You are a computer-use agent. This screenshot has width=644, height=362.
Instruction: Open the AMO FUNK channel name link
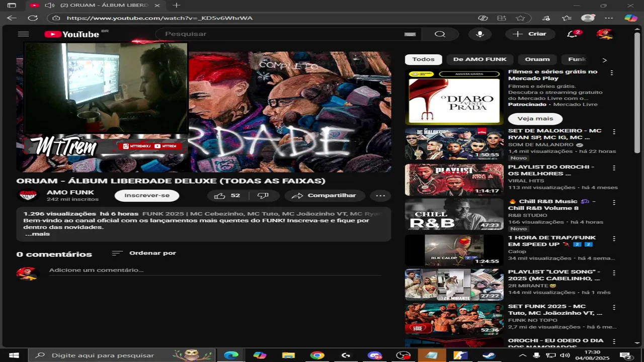click(70, 192)
